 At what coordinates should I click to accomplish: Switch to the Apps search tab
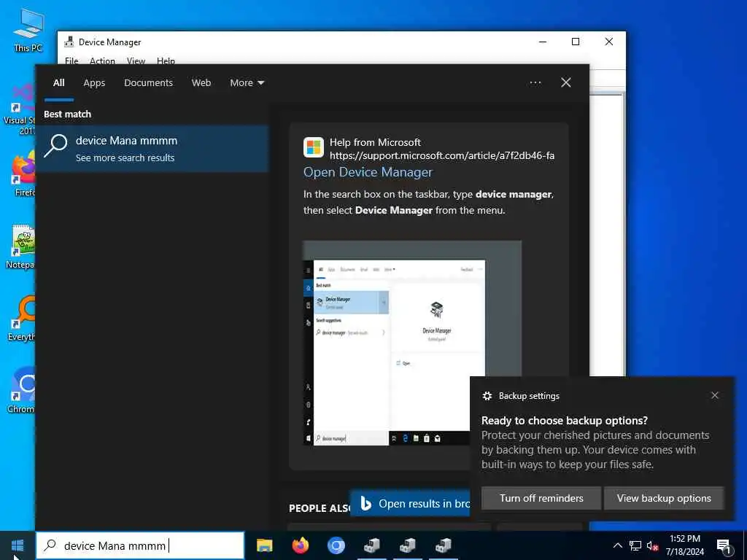(x=94, y=83)
